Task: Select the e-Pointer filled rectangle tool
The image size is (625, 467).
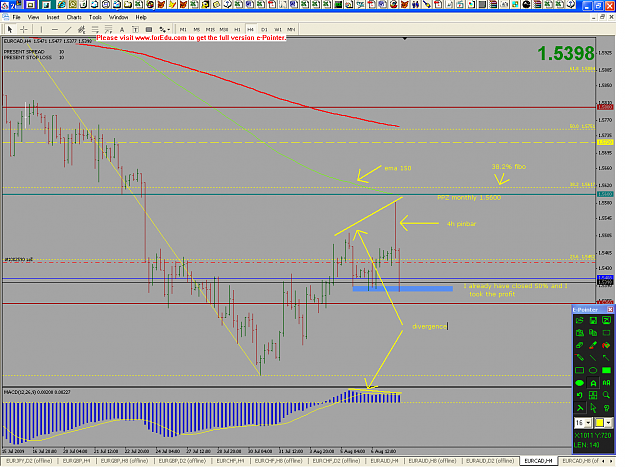Action: coord(606,370)
